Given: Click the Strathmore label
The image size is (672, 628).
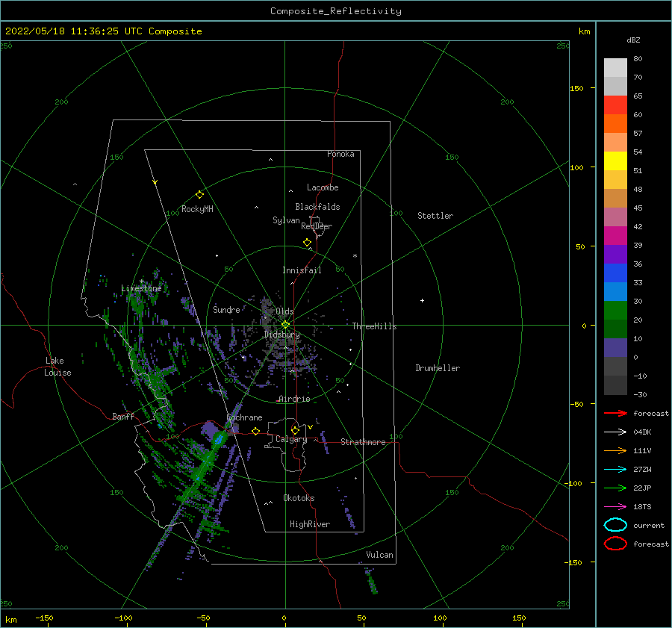Looking at the screenshot, I should [363, 442].
